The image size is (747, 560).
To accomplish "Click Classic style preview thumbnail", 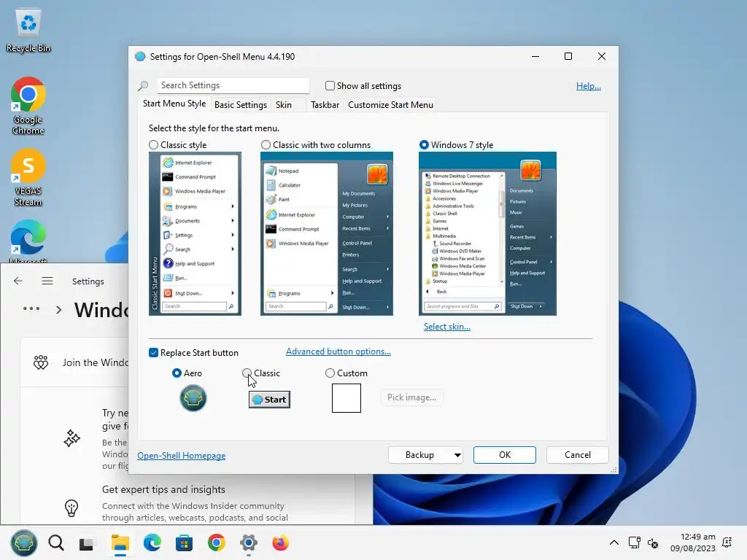I will click(x=195, y=233).
